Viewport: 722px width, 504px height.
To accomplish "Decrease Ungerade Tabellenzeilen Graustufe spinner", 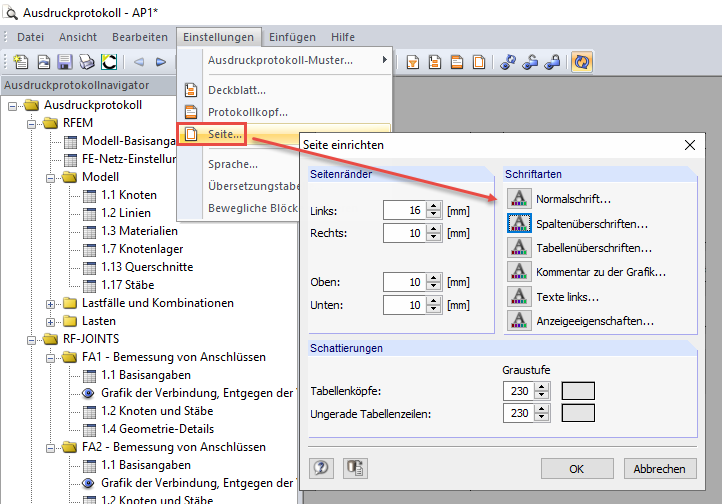I will (x=542, y=417).
